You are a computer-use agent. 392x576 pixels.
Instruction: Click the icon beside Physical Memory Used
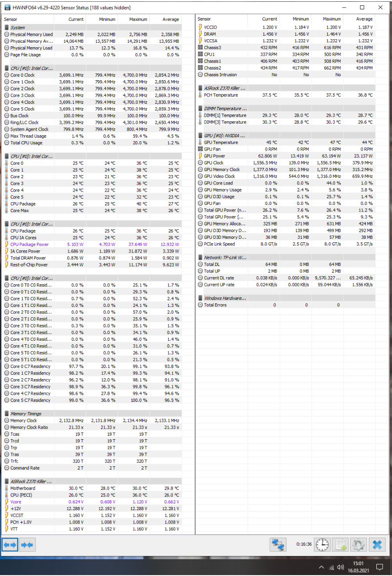[x=7, y=34]
